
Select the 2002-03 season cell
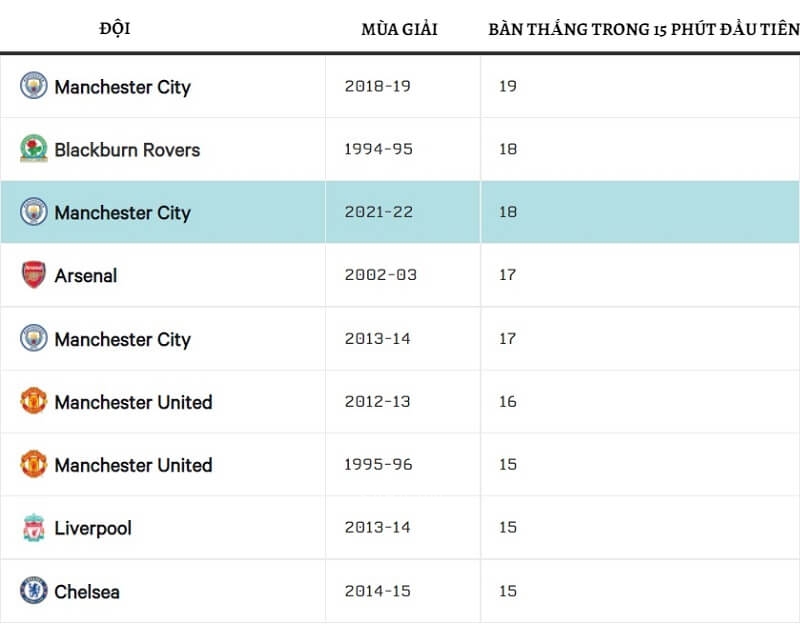pos(377,276)
